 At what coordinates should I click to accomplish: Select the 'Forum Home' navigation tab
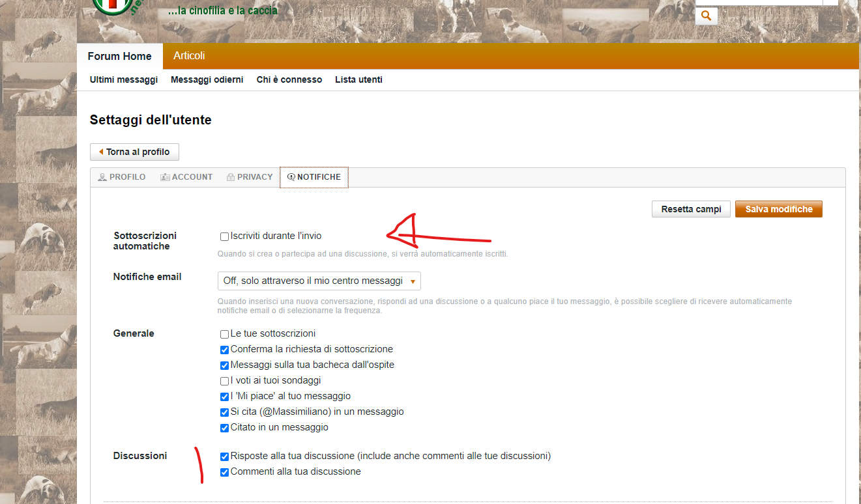(x=120, y=57)
